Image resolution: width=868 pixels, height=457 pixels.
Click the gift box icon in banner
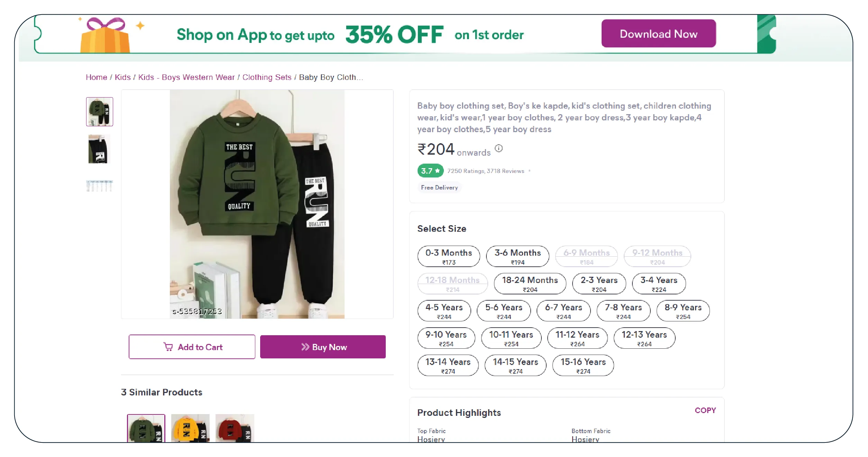point(105,36)
